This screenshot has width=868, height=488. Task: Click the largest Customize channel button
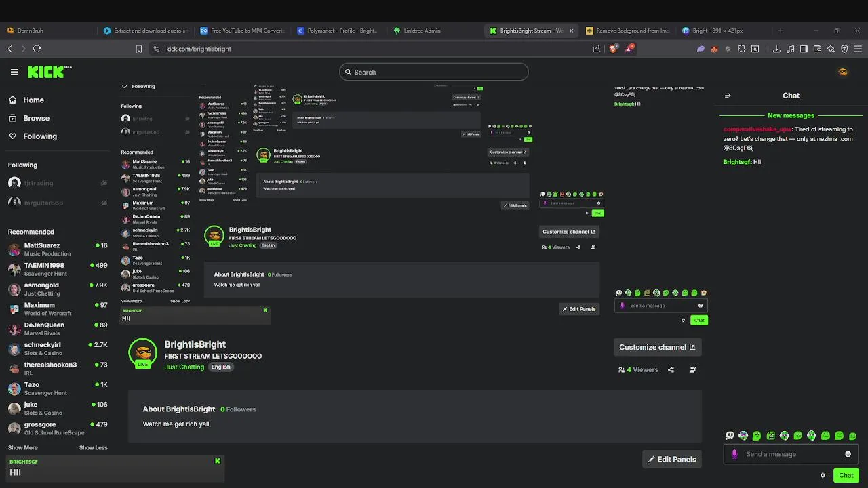pos(657,347)
